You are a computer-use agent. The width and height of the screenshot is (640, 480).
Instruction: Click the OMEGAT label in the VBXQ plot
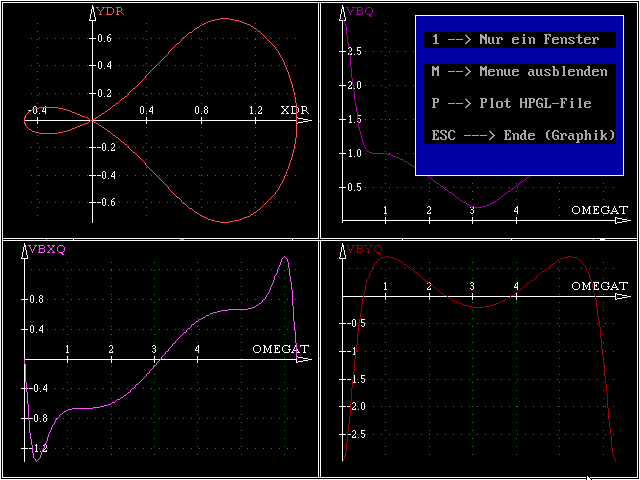(x=280, y=349)
